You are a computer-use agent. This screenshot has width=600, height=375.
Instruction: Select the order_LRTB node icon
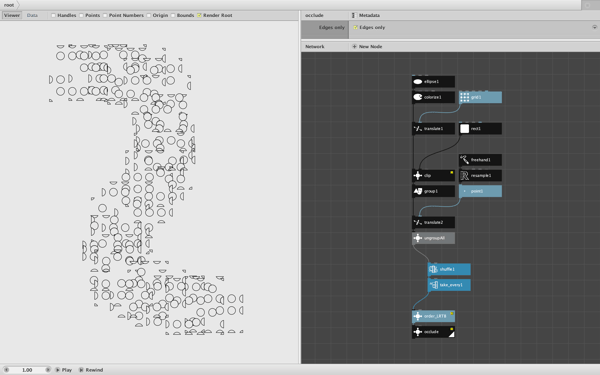417,316
